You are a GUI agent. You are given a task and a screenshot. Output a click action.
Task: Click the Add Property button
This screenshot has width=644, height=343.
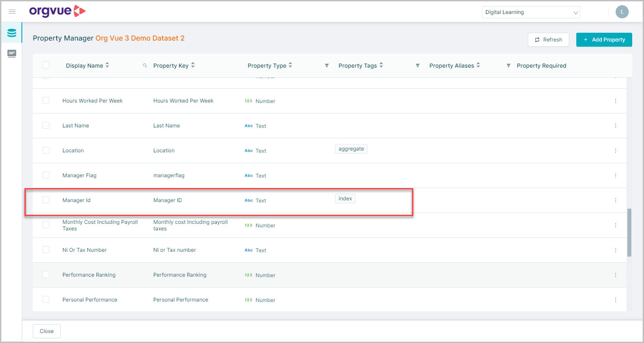pyautogui.click(x=604, y=40)
